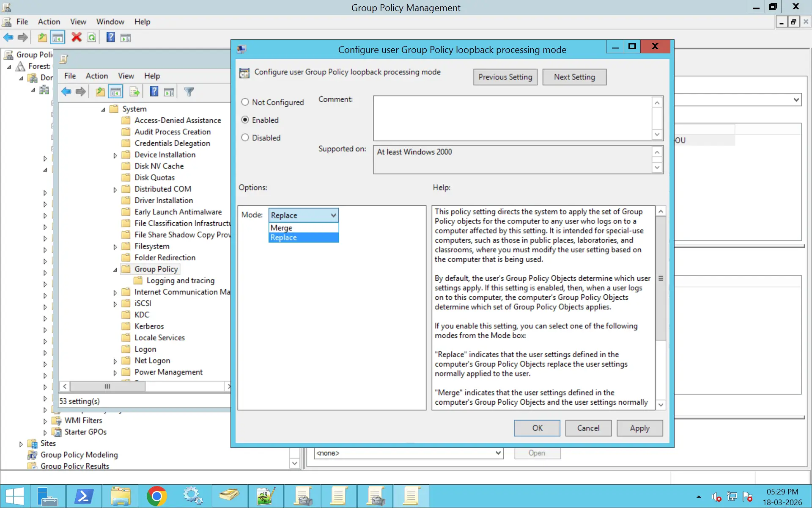
Task: Click the Export List icon in the editor toolbar
Action: [134, 91]
